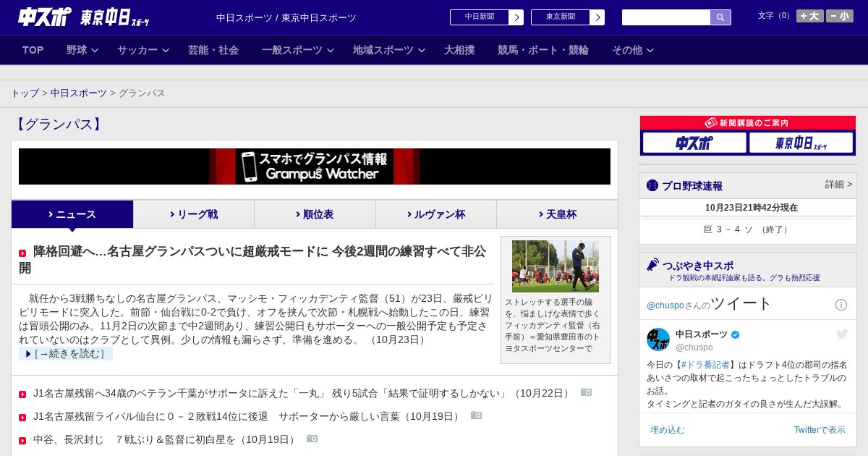The image size is (868, 456).
Task: Expand the サッカー navigation menu
Action: 143,50
